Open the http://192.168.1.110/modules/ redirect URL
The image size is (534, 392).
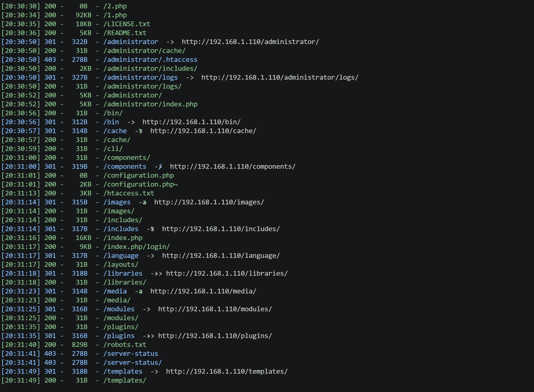[x=215, y=309]
